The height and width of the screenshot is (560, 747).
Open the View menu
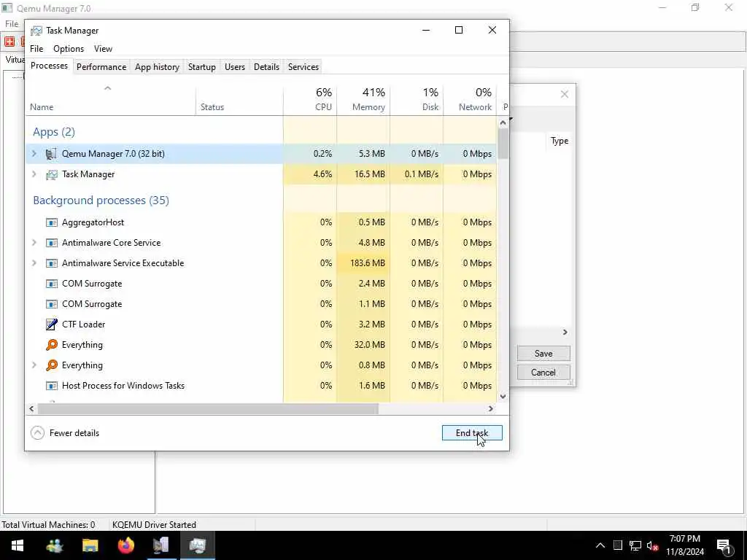(103, 49)
